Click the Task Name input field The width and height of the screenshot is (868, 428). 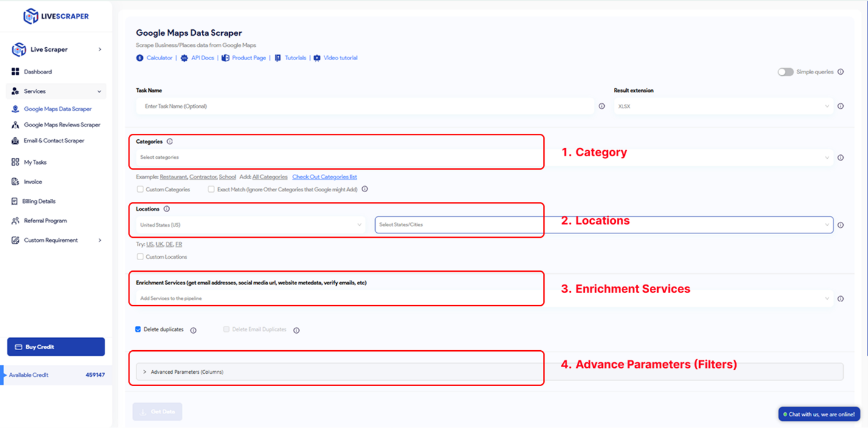click(x=365, y=106)
